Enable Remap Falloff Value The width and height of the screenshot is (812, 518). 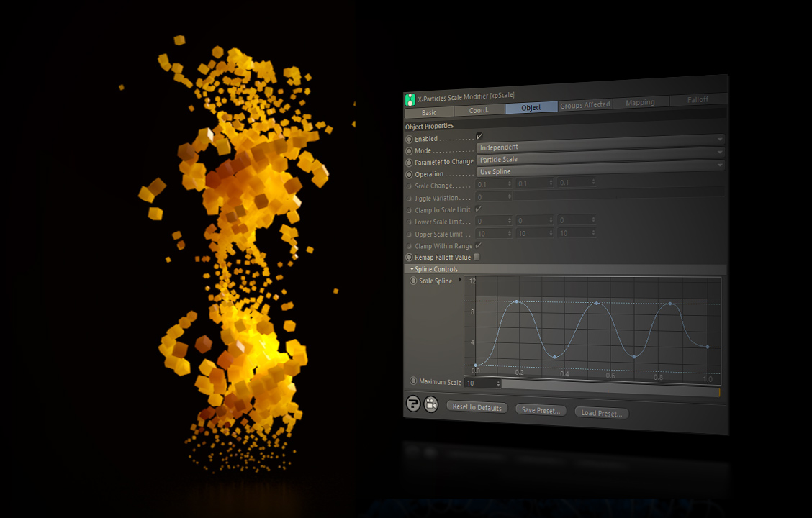point(476,257)
